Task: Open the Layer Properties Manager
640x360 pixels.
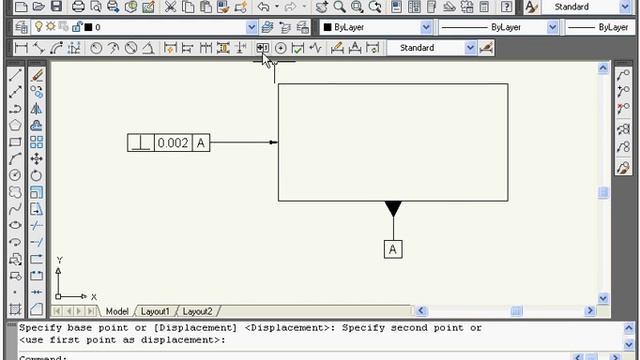Action: [21, 27]
